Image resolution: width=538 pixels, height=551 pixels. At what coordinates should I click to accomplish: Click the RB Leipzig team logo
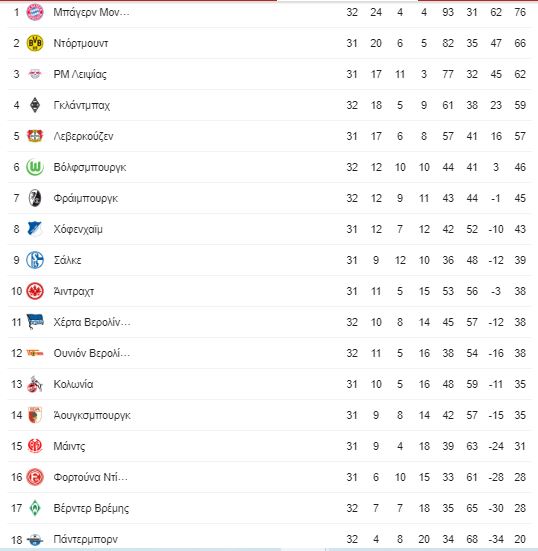click(35, 74)
